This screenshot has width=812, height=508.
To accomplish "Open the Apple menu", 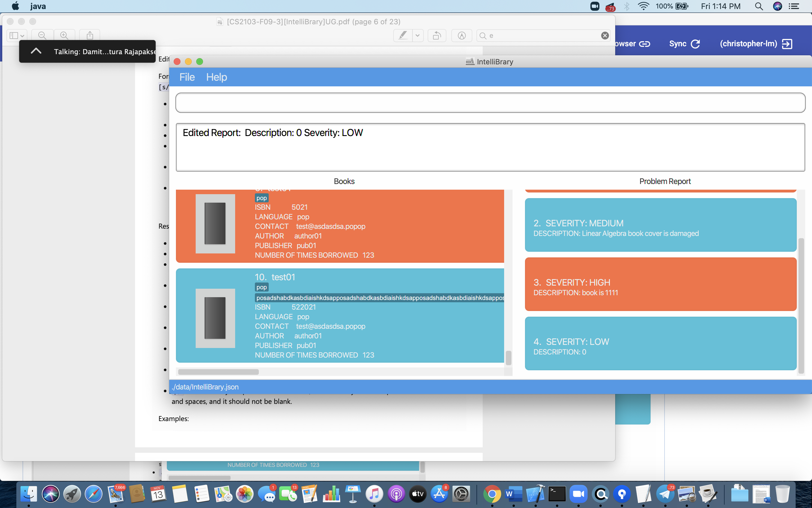I will (x=16, y=6).
